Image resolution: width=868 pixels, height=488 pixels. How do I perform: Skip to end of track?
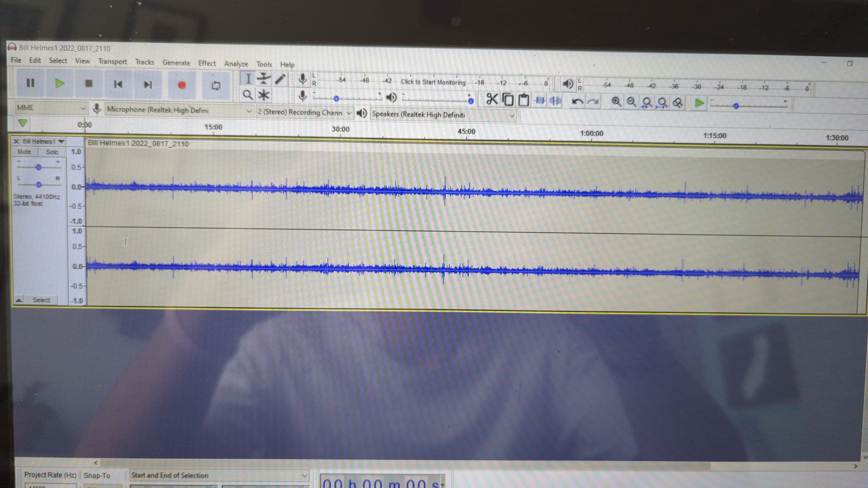[x=148, y=85]
